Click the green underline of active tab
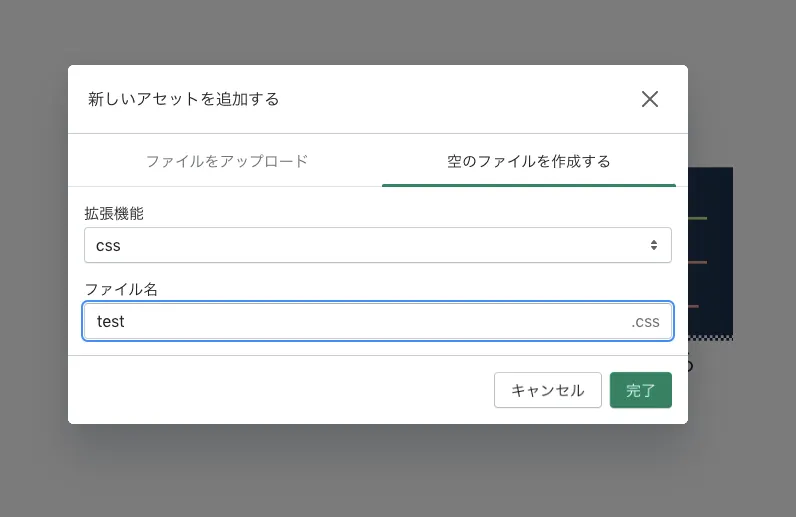 click(528, 185)
